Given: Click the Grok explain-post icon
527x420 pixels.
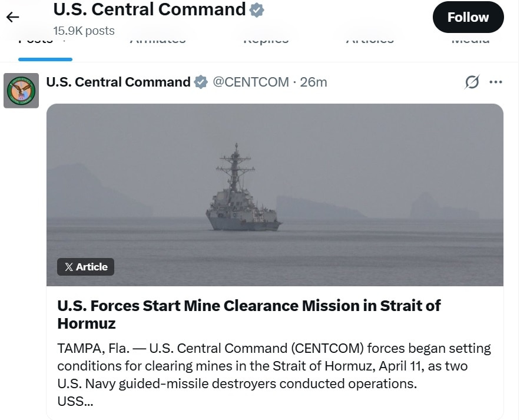Looking at the screenshot, I should tap(472, 82).
